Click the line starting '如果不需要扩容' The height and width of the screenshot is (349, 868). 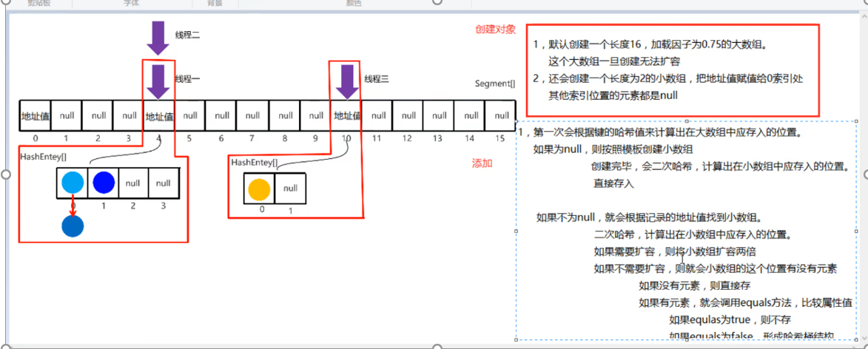716,269
